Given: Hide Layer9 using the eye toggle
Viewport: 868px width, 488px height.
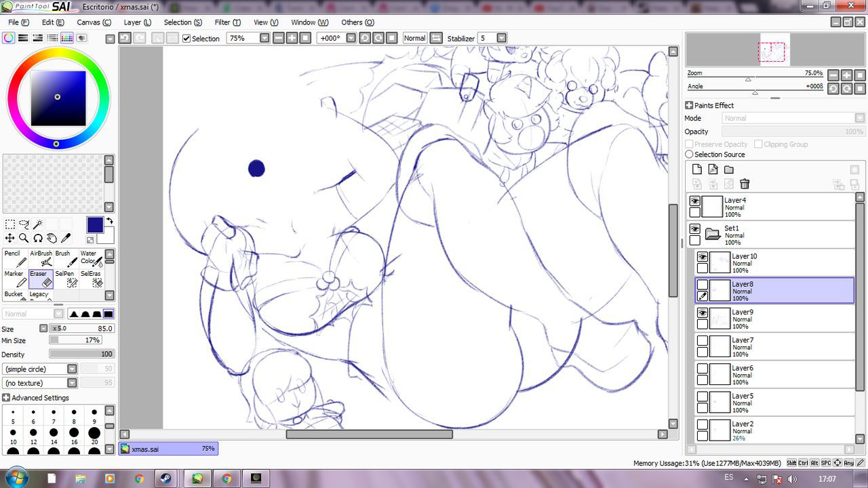Looking at the screenshot, I should 703,312.
